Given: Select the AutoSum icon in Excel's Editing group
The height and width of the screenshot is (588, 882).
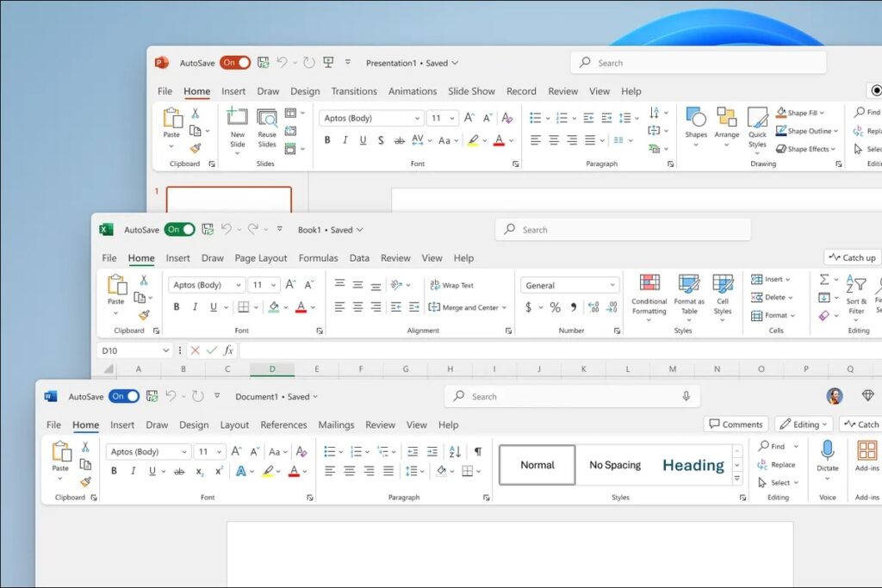Looking at the screenshot, I should coord(826,279).
